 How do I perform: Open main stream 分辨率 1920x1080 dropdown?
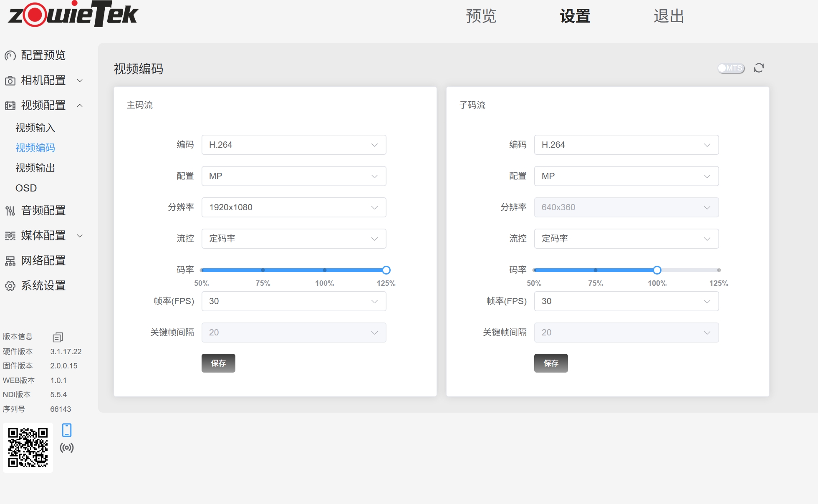293,207
